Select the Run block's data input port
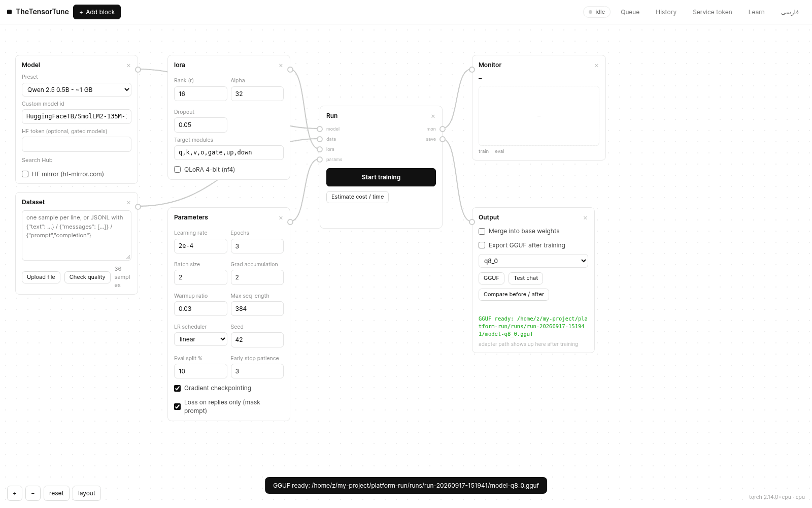 tap(320, 139)
